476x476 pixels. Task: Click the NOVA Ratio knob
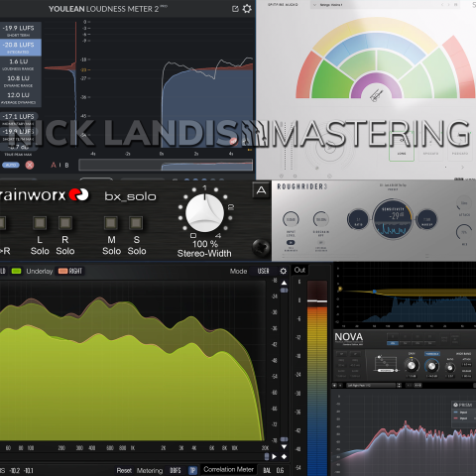tap(450, 367)
